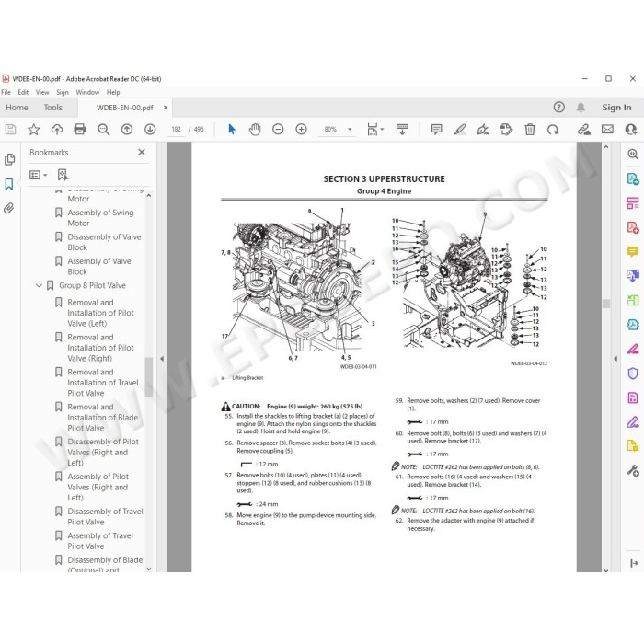Click the upload to cloud icon
The height and width of the screenshot is (644, 644).
pos(57,130)
